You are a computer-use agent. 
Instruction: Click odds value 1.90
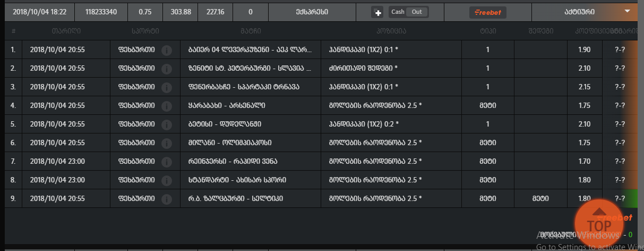click(x=584, y=50)
